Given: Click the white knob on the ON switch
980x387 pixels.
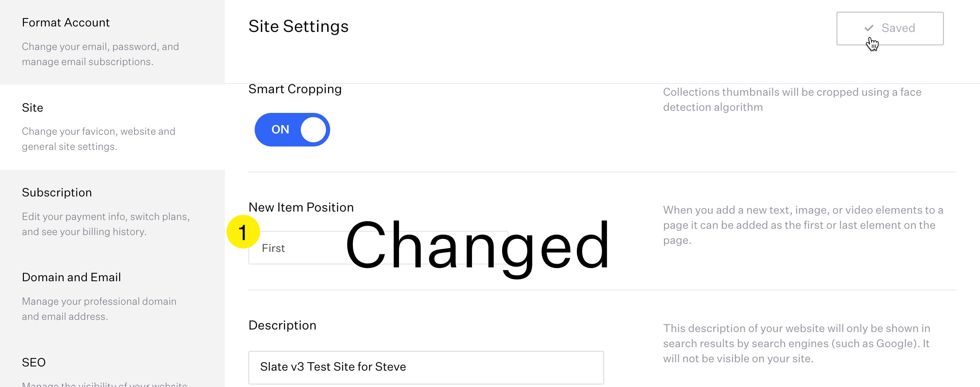Looking at the screenshot, I should [313, 130].
